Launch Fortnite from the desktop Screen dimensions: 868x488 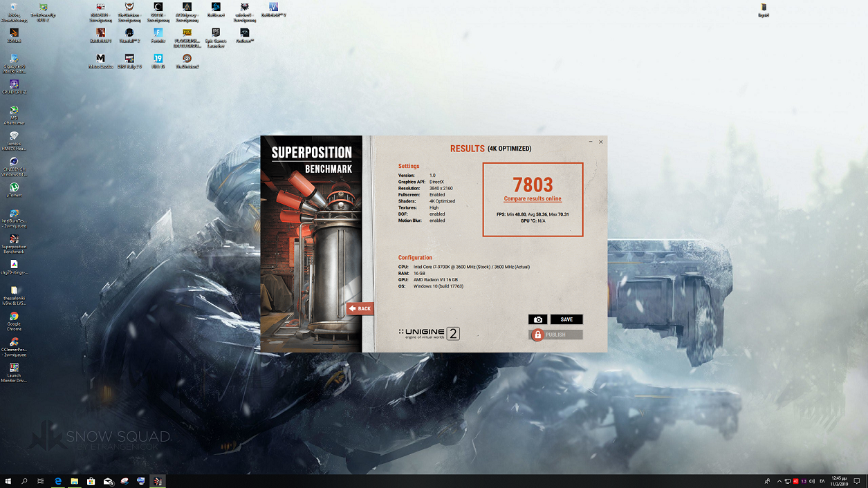(x=158, y=35)
